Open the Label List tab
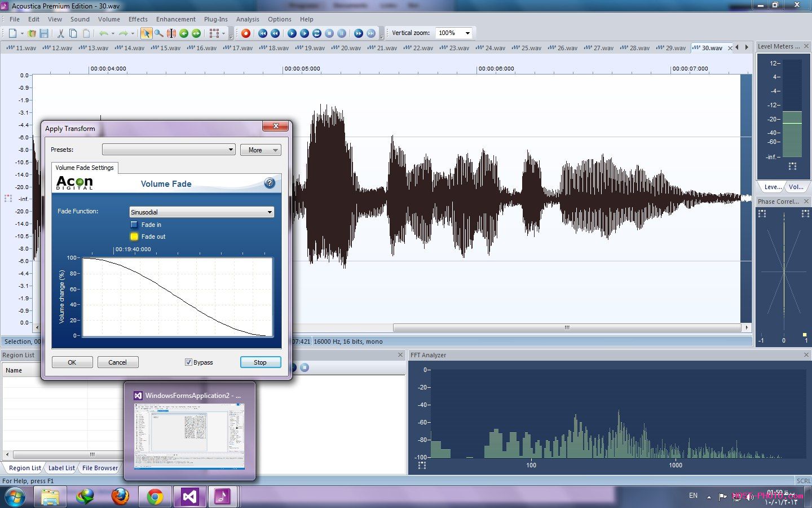This screenshot has height=508, width=812. (x=61, y=468)
